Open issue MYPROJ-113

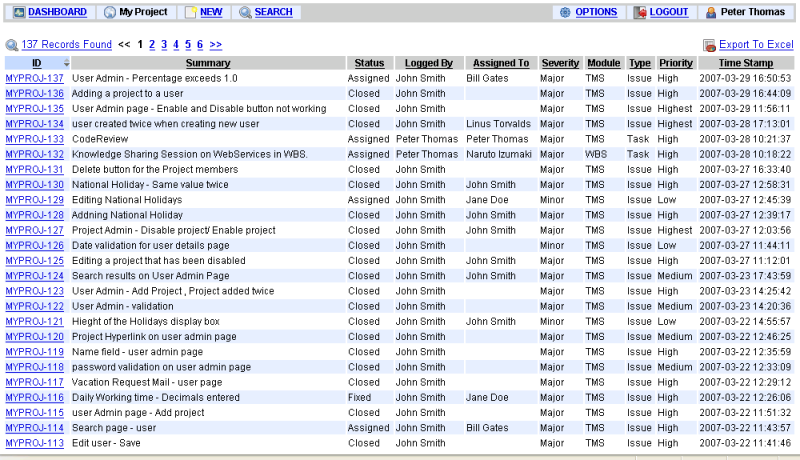click(35, 443)
